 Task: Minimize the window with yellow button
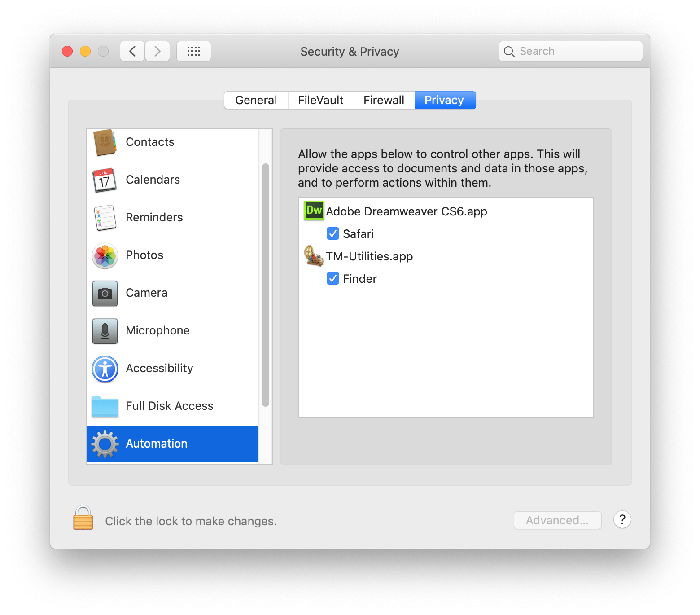coord(85,51)
